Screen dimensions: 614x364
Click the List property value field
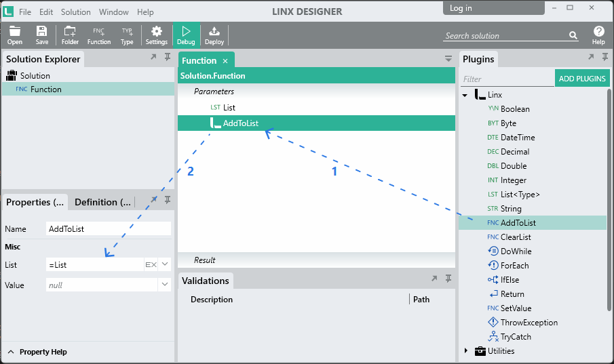click(x=95, y=265)
